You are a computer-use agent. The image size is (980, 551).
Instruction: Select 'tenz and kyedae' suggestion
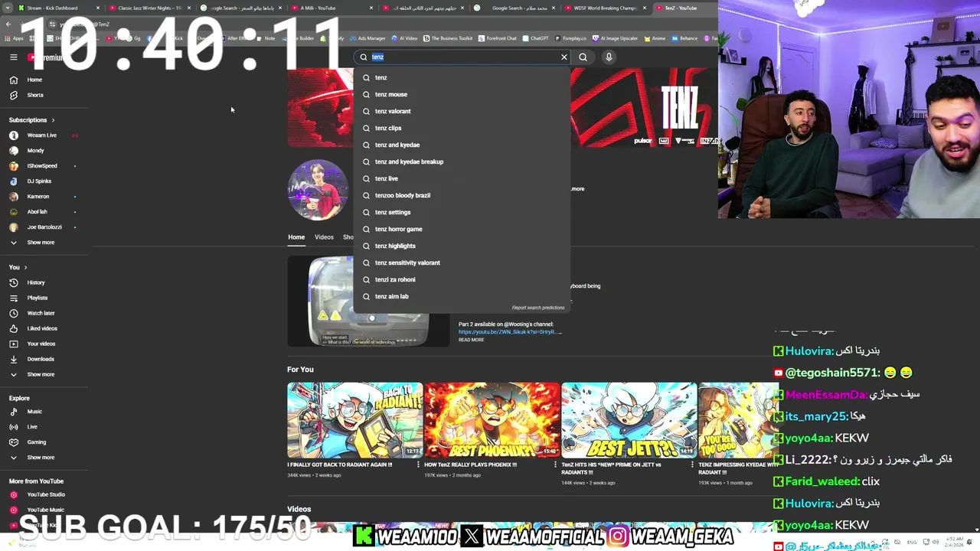pos(462,145)
